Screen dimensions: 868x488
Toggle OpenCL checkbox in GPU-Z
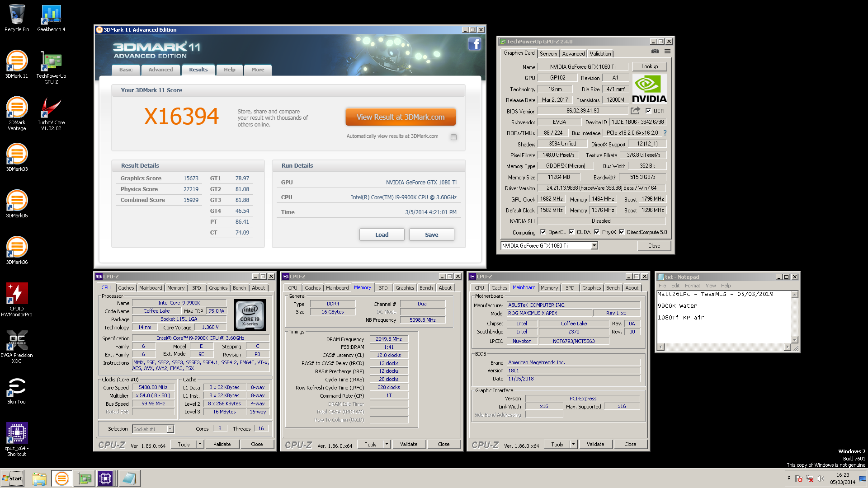tap(543, 232)
